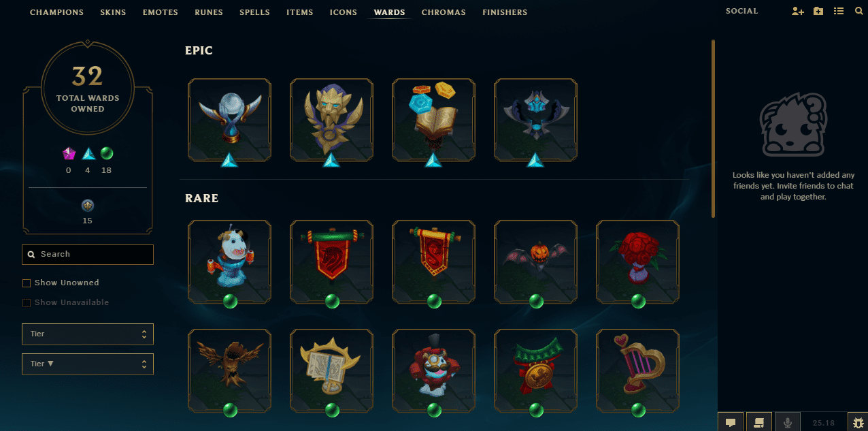Click the social search magnifier icon
868x431 pixels.
[x=858, y=12]
